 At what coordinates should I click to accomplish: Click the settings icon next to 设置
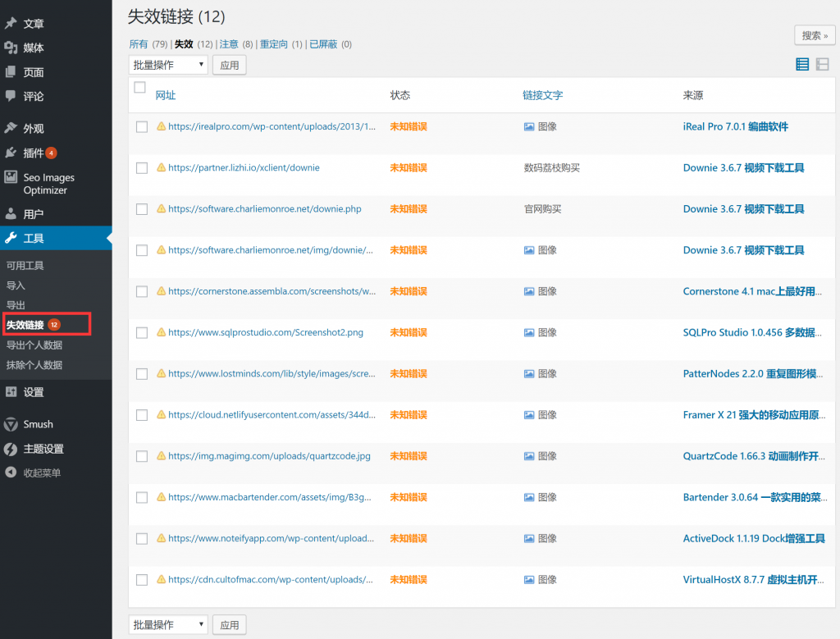11,391
